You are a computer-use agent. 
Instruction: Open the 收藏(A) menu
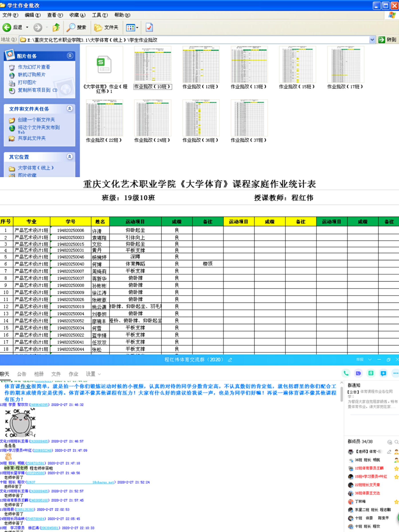tap(77, 15)
